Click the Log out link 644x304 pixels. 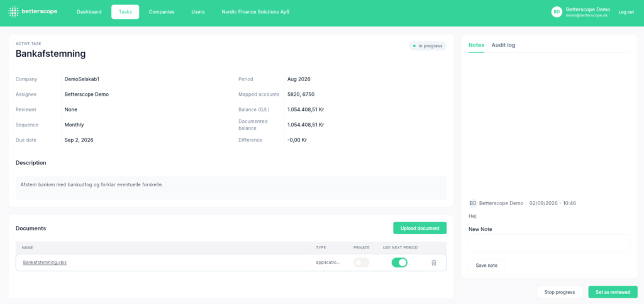click(x=626, y=12)
